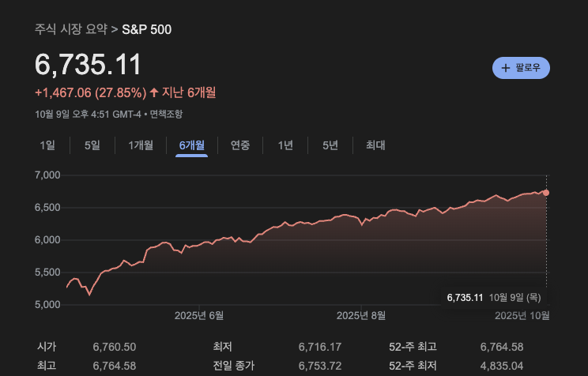
Task: Click the 2025년 8월 axis label
Action: coord(361,316)
